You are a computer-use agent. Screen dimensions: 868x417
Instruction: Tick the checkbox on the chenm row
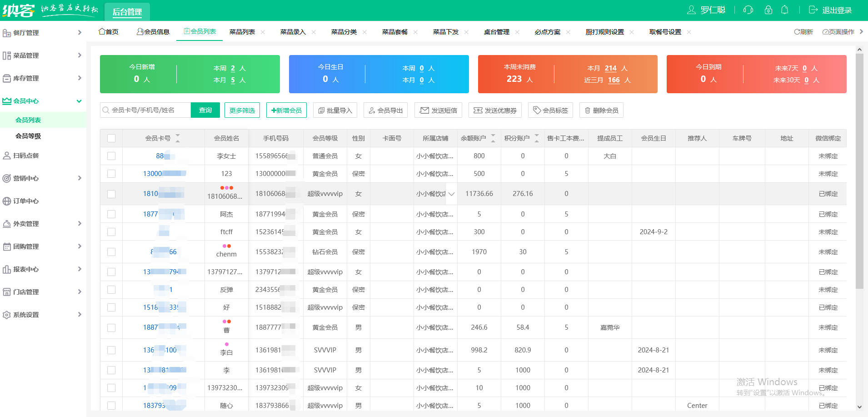tap(111, 251)
